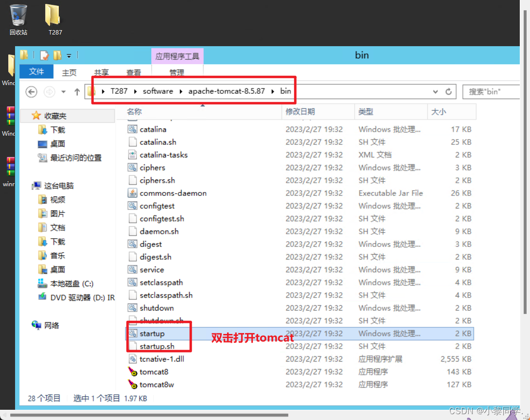Open the 文件 menu
The width and height of the screenshot is (530, 420).
(36, 71)
